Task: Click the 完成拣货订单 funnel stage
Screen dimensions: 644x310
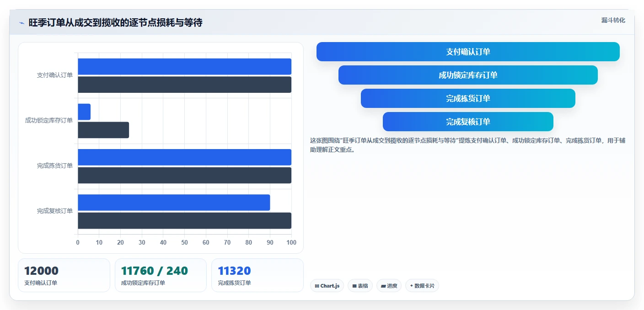Action: coord(468,98)
